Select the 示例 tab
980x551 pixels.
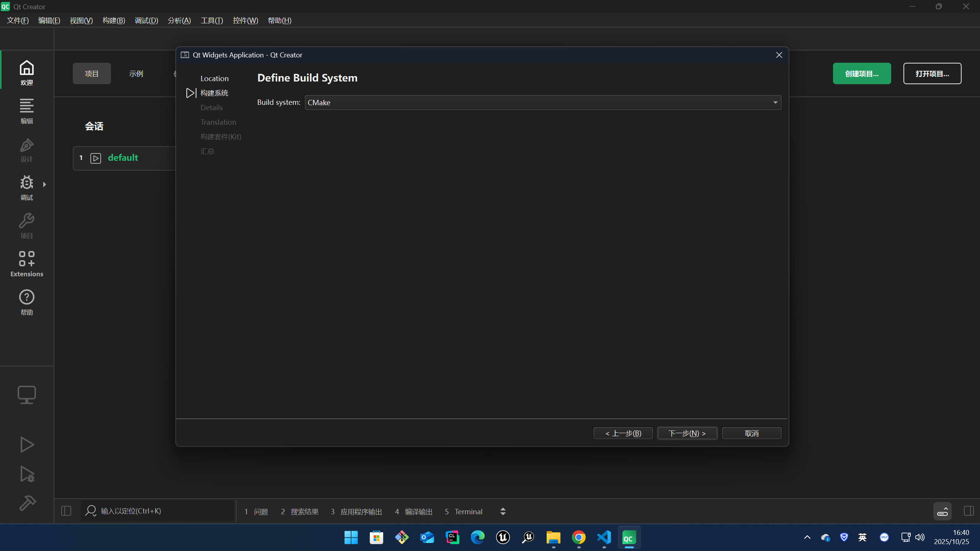[136, 73]
